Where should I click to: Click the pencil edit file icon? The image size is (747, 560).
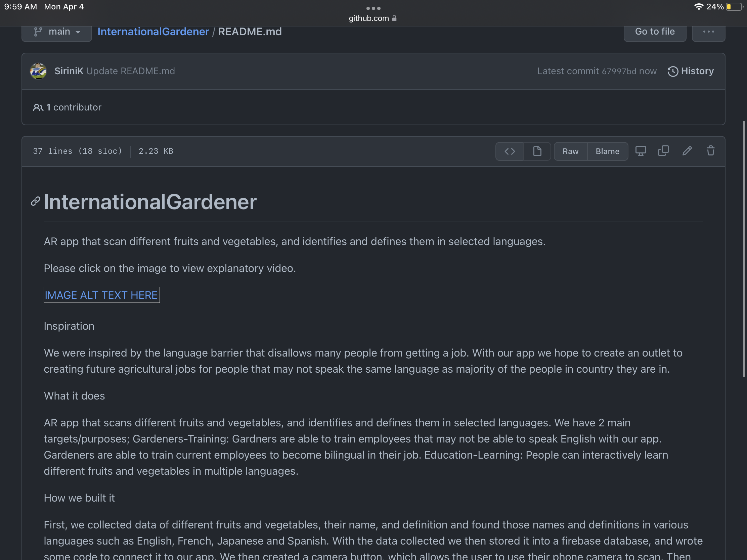[x=687, y=151]
